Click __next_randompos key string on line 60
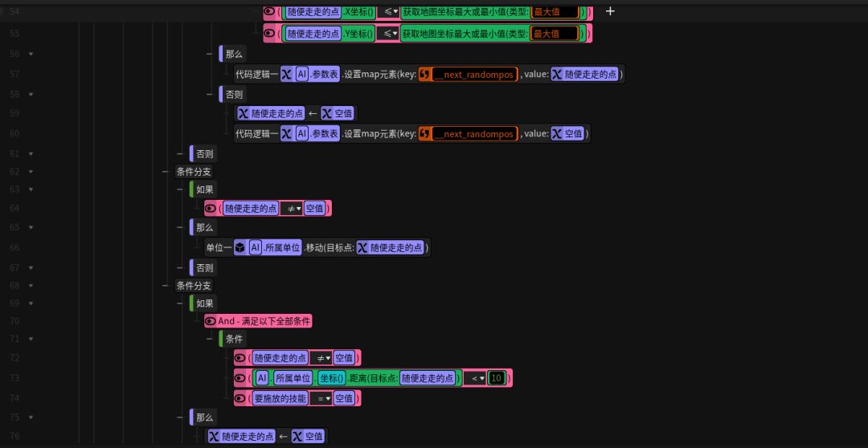The width and height of the screenshot is (868, 448). point(474,134)
